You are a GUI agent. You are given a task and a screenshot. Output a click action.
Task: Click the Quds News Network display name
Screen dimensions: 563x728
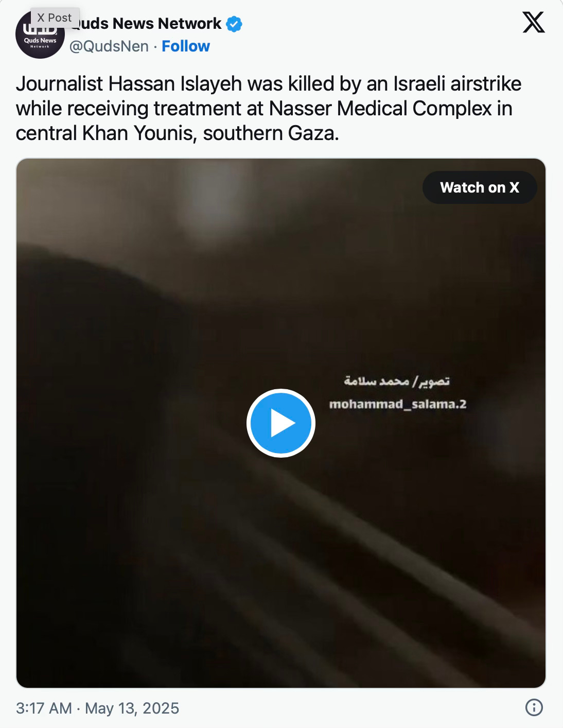pyautogui.click(x=146, y=24)
